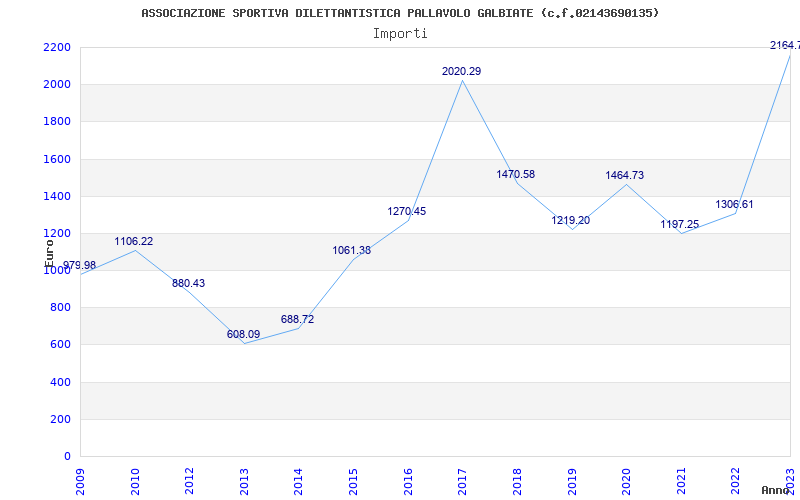Viewport: 800px width, 500px height.
Task: Click the 2010 x-axis year label
Action: tap(135, 482)
